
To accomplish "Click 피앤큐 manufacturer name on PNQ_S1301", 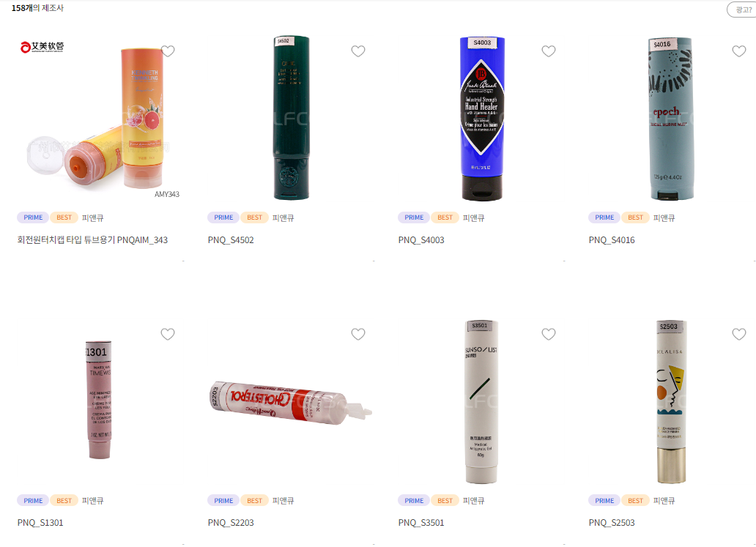I will [x=92, y=501].
